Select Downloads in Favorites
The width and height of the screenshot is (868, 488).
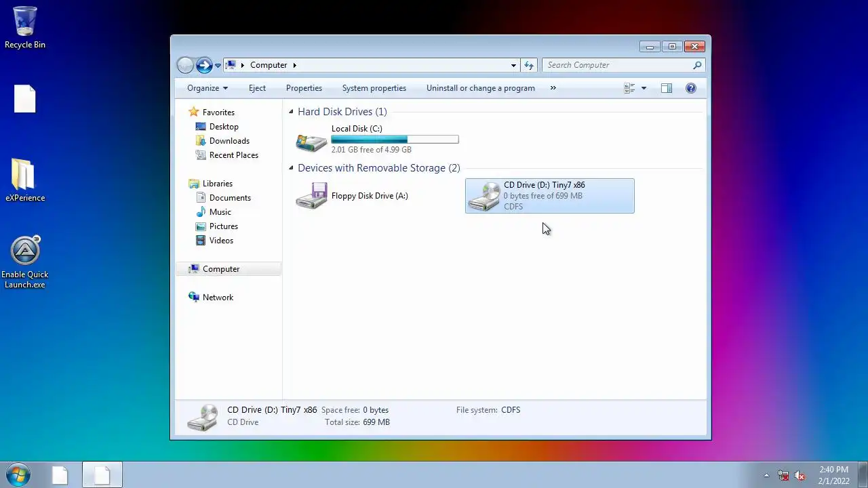click(229, 141)
